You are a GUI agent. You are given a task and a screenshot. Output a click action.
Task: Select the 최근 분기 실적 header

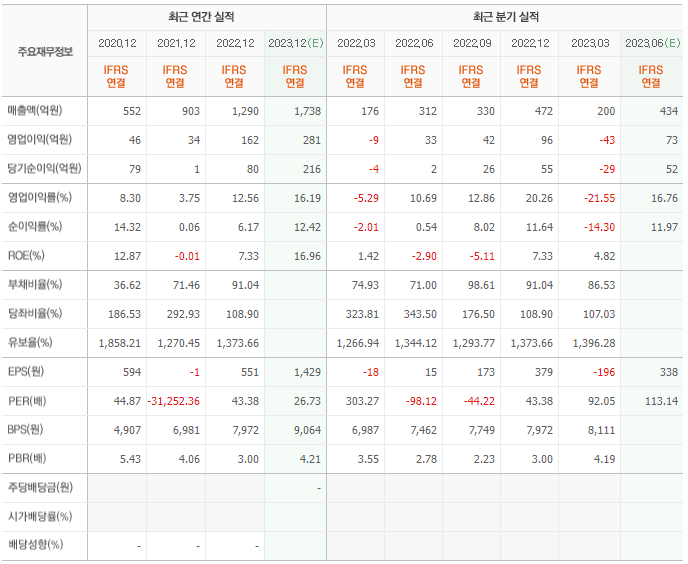tap(506, 17)
